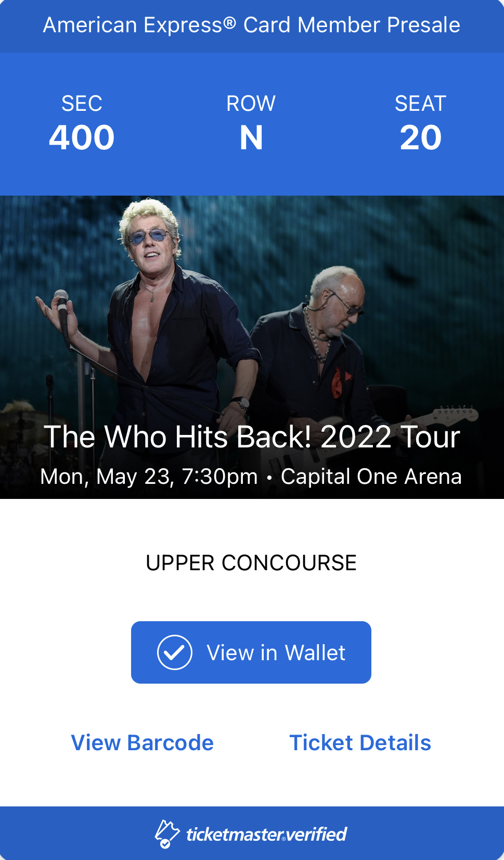
Task: Click the Ticketmaster verified ticket icon
Action: 167,834
